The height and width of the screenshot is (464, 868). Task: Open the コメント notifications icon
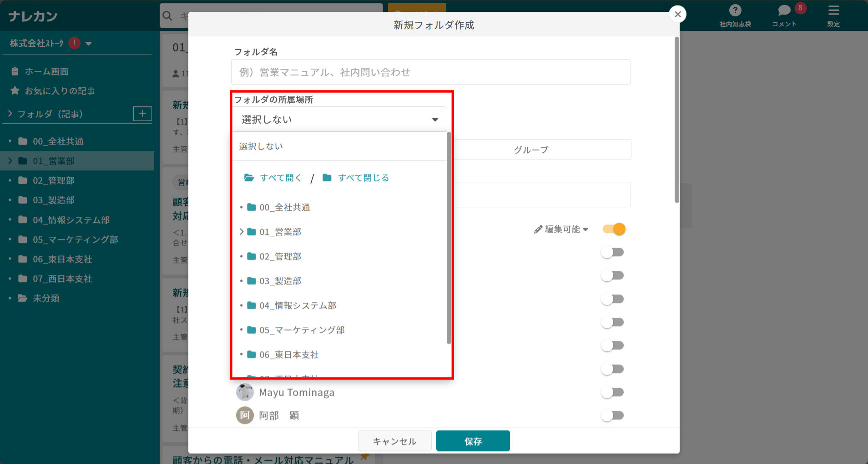click(x=783, y=10)
